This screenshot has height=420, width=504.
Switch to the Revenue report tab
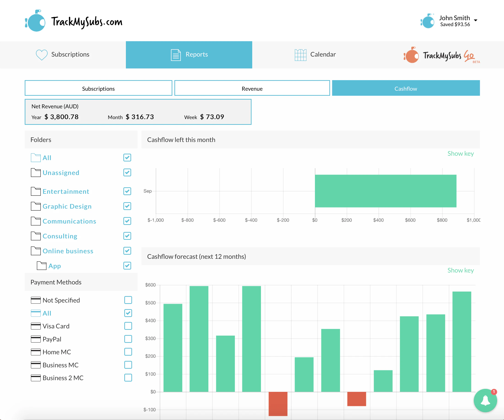[x=252, y=88]
